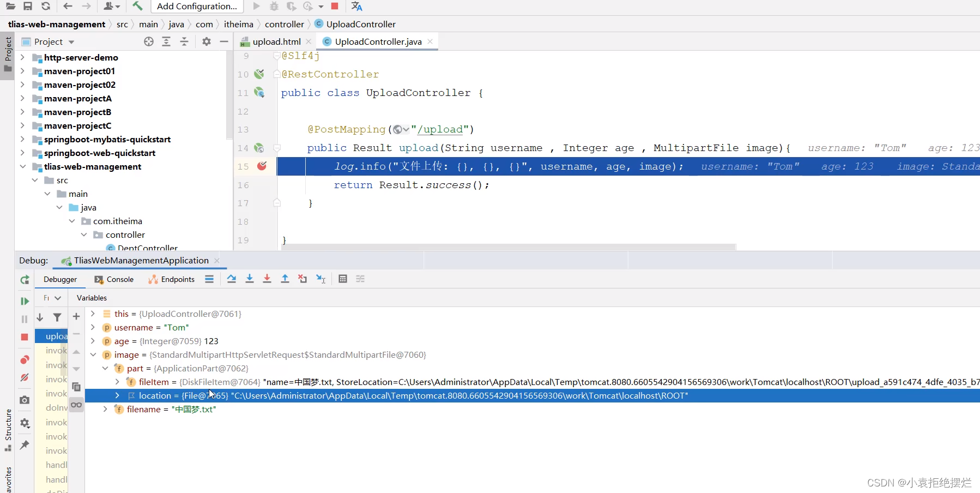The height and width of the screenshot is (493, 980).
Task: Collapse the controller package node
Action: click(x=84, y=235)
